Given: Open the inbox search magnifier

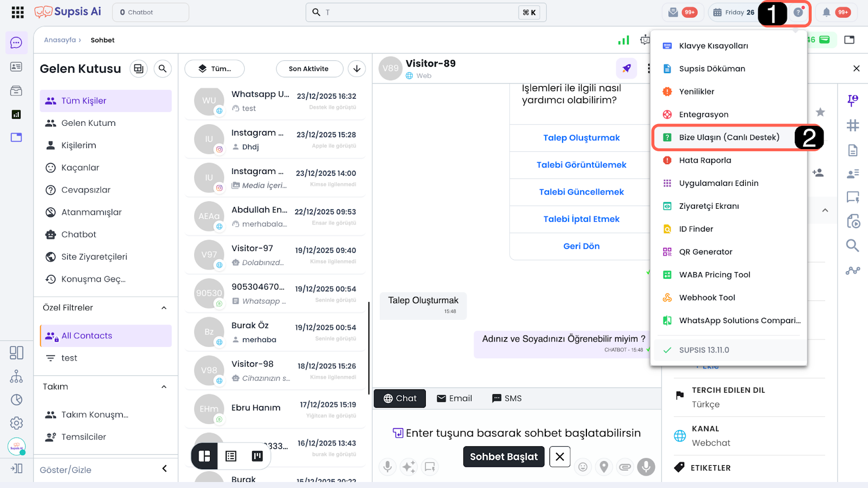Looking at the screenshot, I should point(162,68).
